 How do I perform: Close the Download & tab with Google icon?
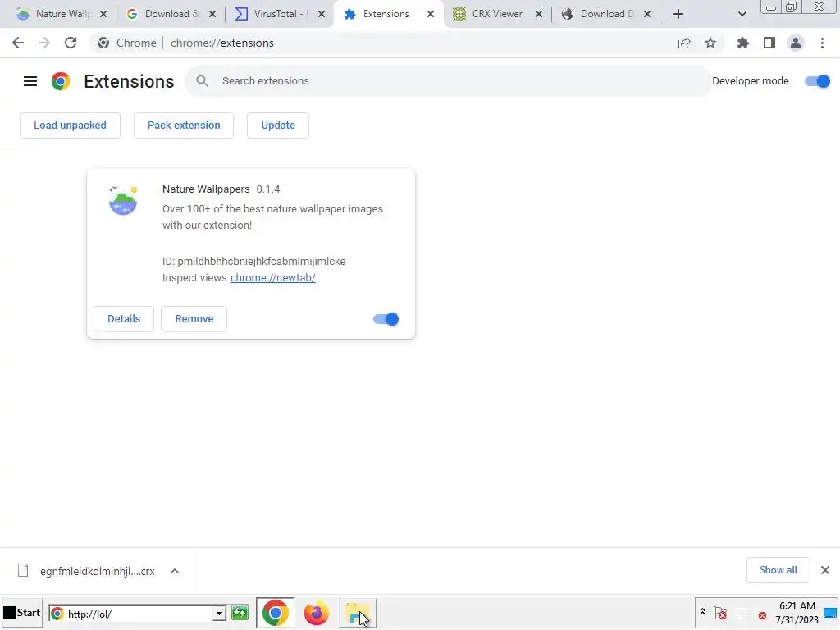click(x=212, y=14)
